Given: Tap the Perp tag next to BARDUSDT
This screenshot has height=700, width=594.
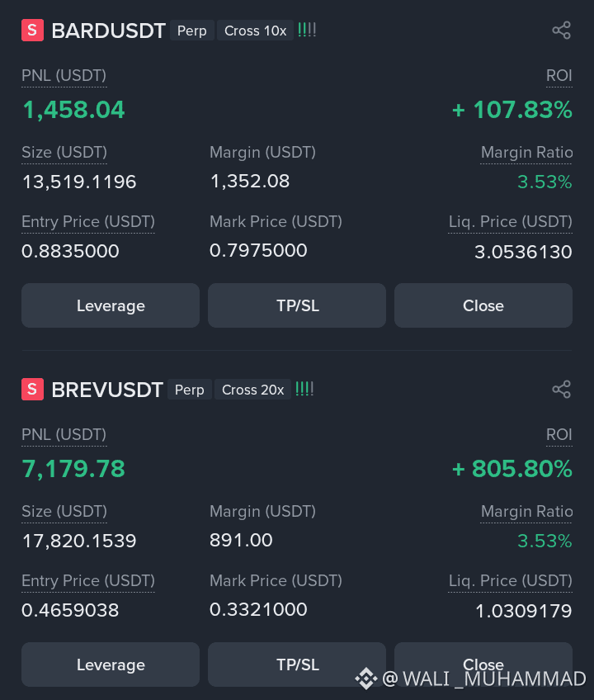Looking at the screenshot, I should [192, 31].
